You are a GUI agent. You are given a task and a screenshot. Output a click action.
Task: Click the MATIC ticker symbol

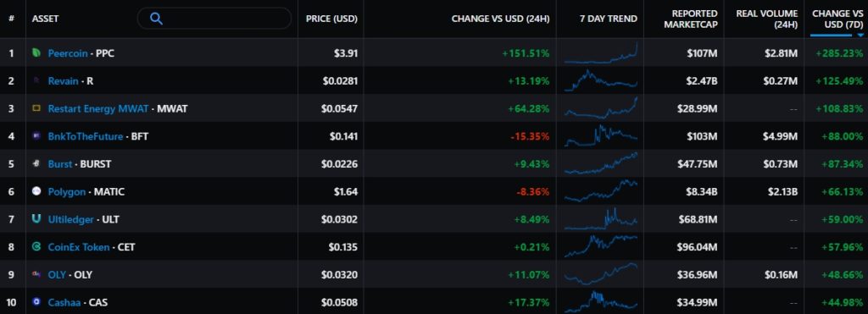tap(109, 192)
